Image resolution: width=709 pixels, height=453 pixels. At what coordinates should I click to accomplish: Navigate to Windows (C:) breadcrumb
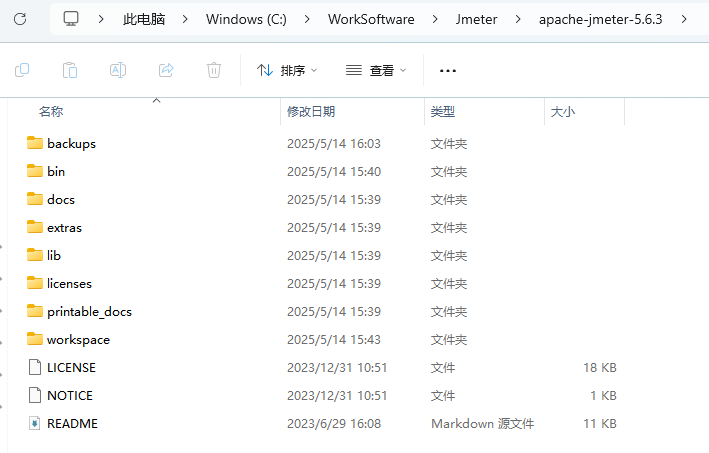246,19
